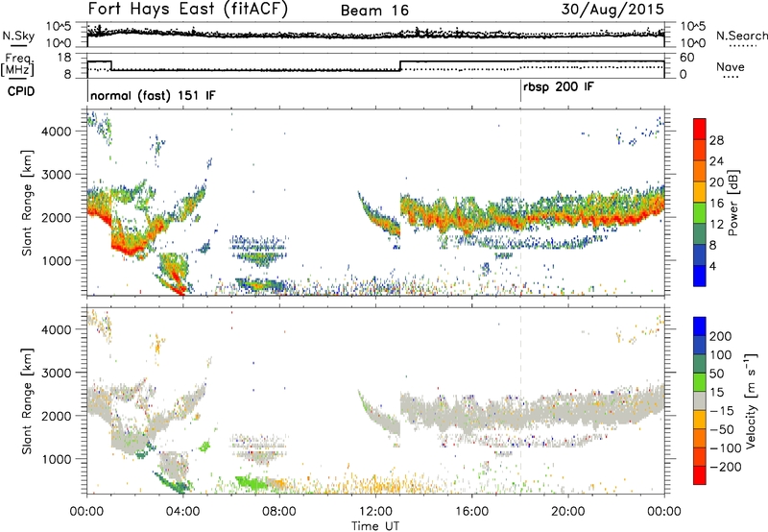Click the 'CPID' row label
The image size is (768, 532).
[21, 91]
